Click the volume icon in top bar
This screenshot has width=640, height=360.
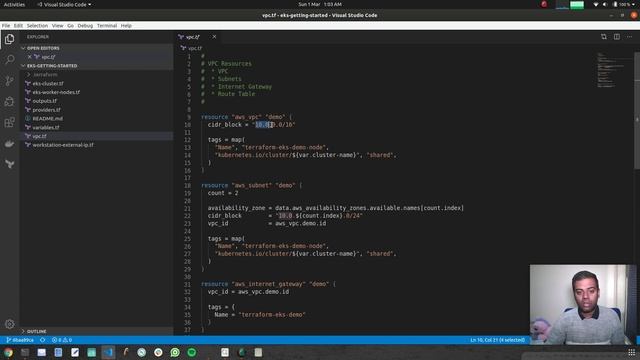coord(605,4)
